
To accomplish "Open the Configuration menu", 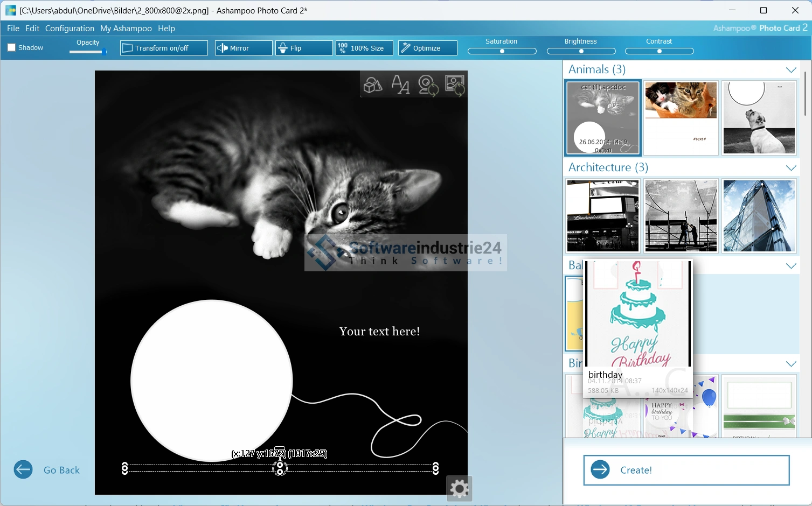I will (70, 29).
